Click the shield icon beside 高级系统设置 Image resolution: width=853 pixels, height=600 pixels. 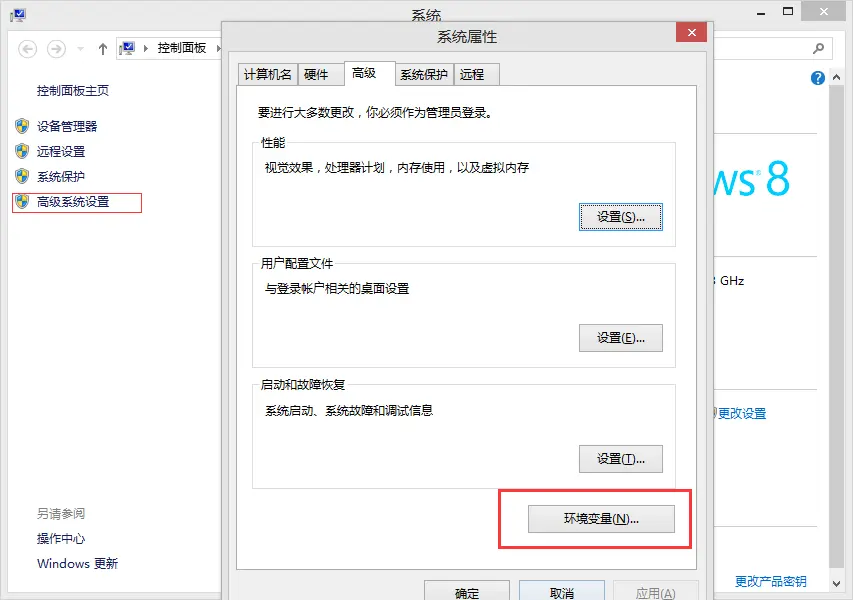[22, 201]
